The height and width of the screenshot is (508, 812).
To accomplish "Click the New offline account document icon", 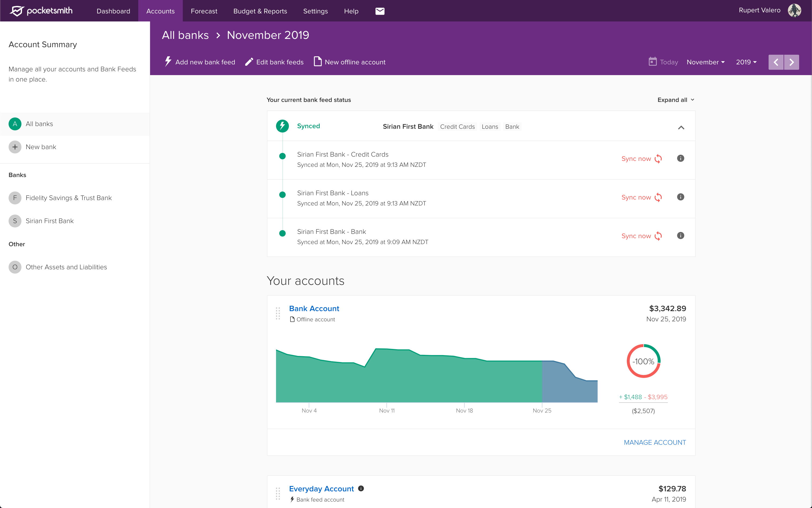I will pos(317,61).
